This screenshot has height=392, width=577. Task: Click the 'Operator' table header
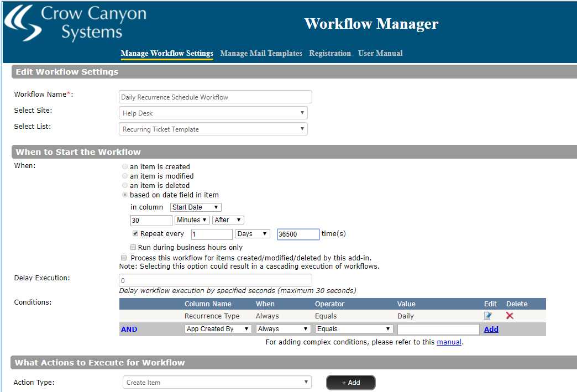(330, 304)
